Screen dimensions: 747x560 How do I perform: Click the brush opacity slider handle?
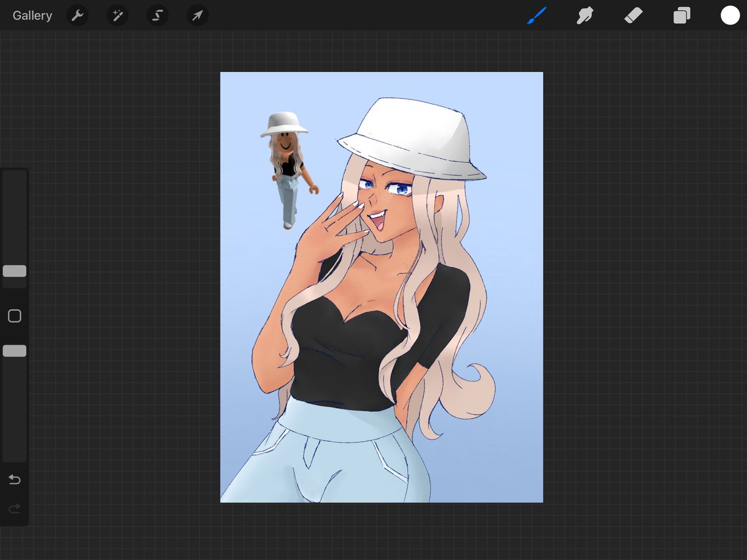tap(14, 351)
